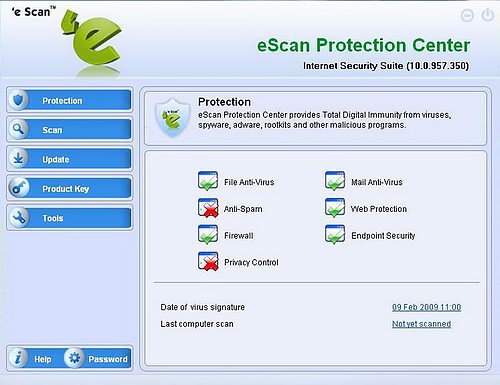The image size is (500, 385).
Task: Open Anti-Spam module label
Action: point(243,209)
